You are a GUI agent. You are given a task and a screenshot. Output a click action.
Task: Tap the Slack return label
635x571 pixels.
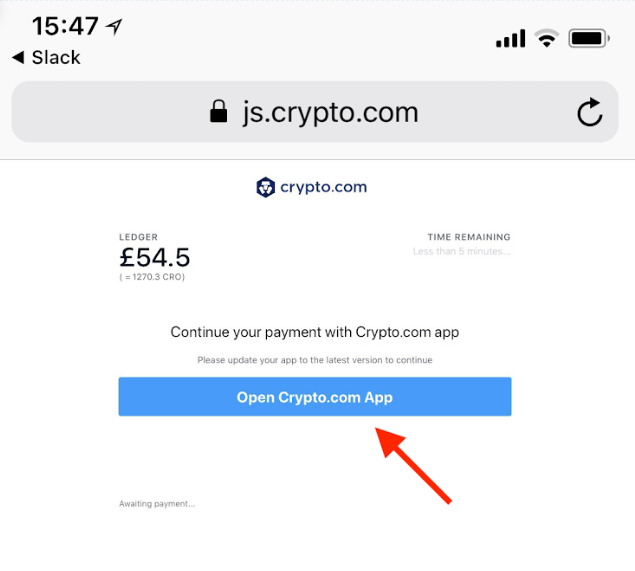[56, 57]
